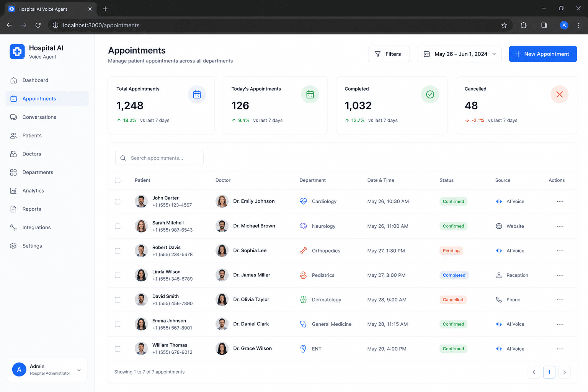Bookmark this page with the star icon

coord(504,25)
